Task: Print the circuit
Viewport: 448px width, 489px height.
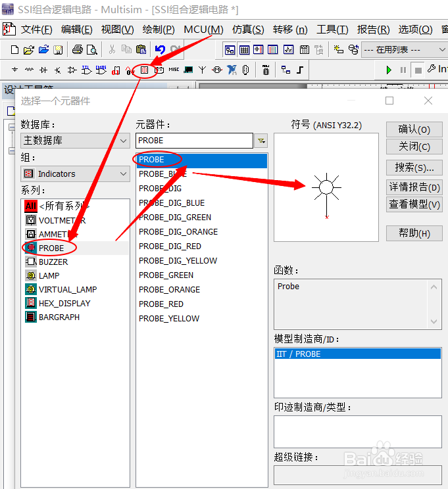Action: [78, 50]
